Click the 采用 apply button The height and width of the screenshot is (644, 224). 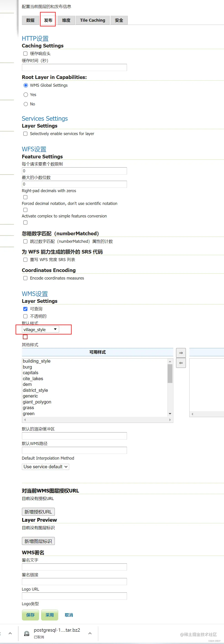[x=50, y=615]
